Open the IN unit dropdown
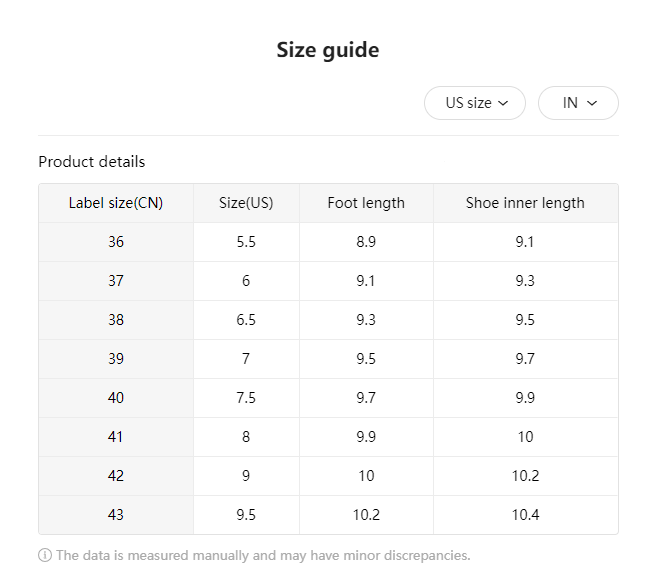Viewport: 656px width, 582px height. (578, 103)
